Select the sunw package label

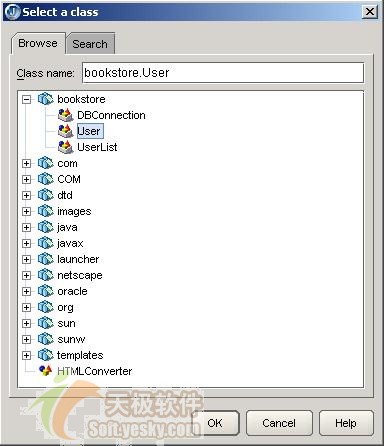coord(71,339)
